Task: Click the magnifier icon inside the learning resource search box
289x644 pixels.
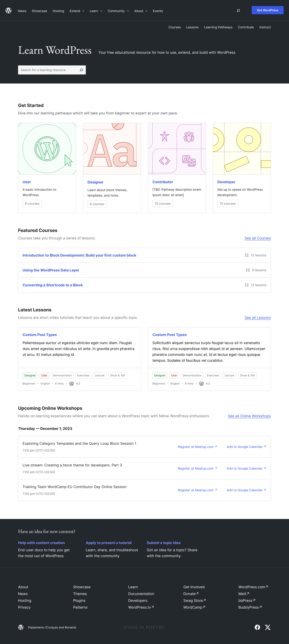Action: coord(81,70)
